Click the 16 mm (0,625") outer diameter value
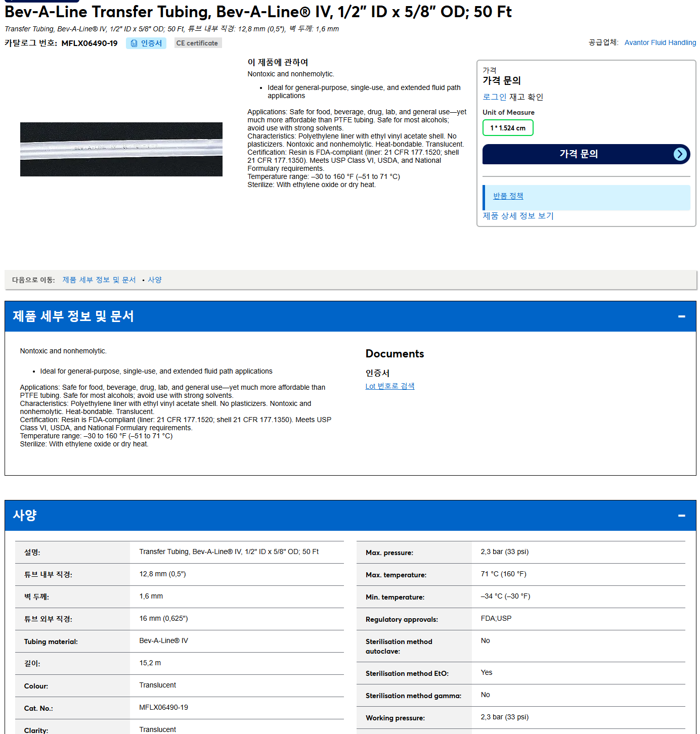700x734 pixels. point(163,619)
